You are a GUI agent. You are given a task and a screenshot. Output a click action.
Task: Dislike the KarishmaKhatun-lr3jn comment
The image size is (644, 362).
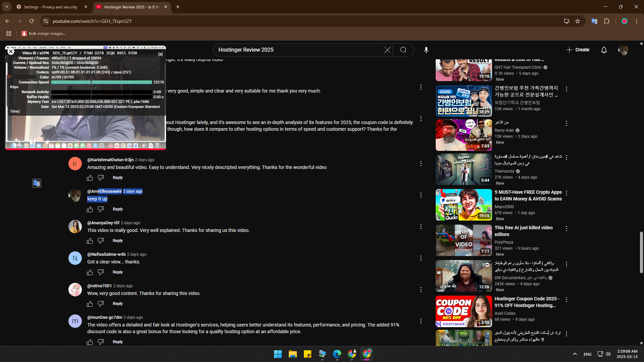click(x=101, y=178)
